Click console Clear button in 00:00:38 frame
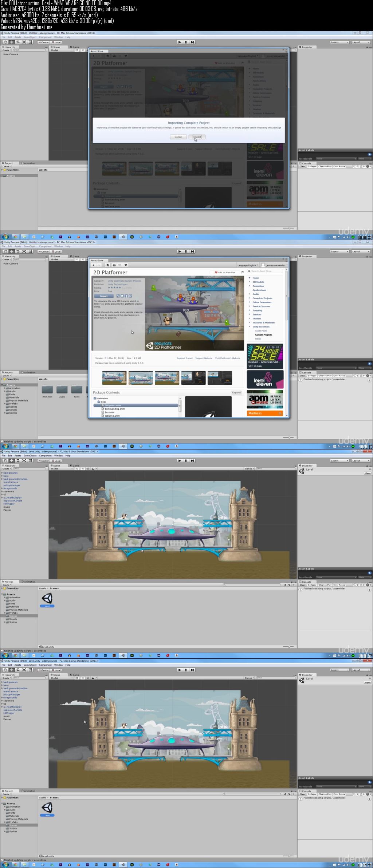The height and width of the screenshot is (868, 373). click(x=302, y=166)
